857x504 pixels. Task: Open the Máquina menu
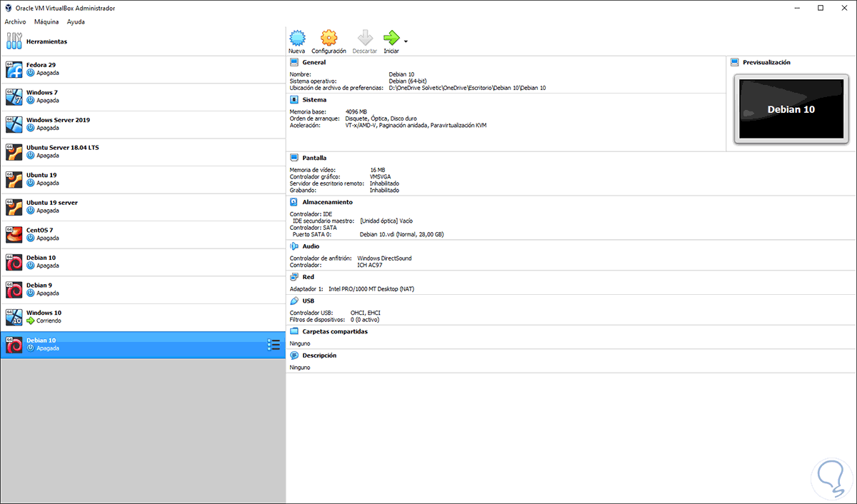point(46,22)
